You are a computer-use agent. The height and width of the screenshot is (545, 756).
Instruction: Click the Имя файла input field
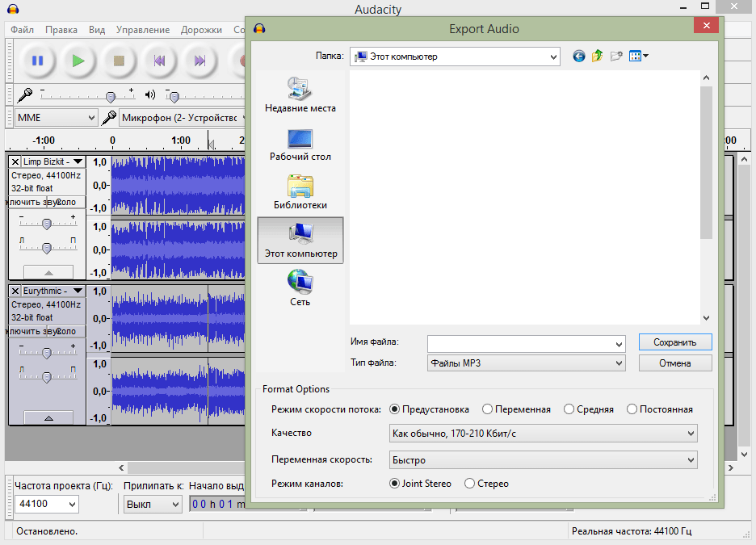click(x=526, y=344)
